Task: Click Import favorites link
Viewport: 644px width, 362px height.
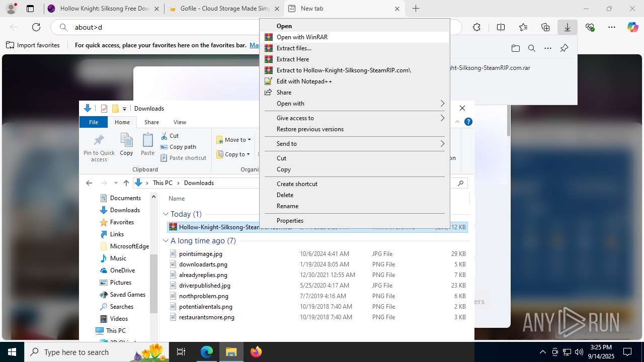Action: pyautogui.click(x=33, y=45)
